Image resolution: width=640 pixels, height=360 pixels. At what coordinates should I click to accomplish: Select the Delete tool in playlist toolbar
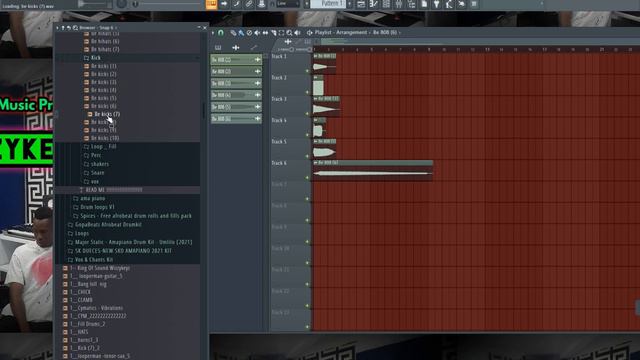click(249, 33)
